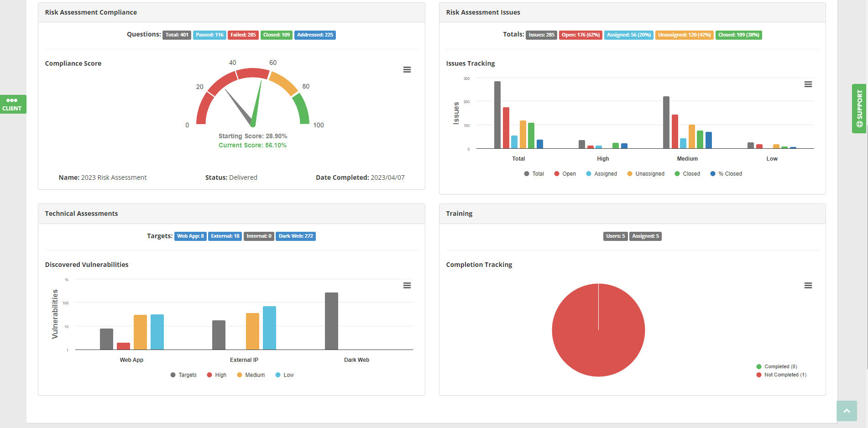Hide the Medium vulnerabilities legend series
This screenshot has height=428, width=868.
251,375
